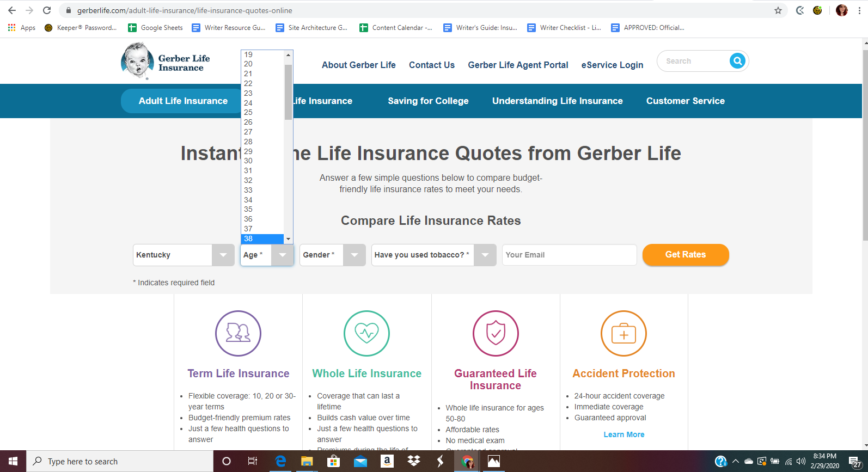
Task: Open File Explorer from taskbar
Action: pos(307,461)
